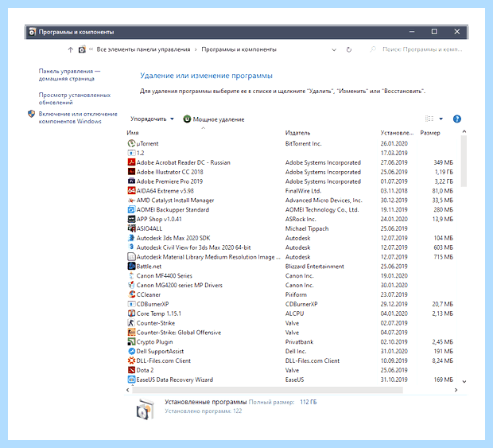Image resolution: width=493 pixels, height=448 pixels.
Task: Click publisher Michael Tippach cell
Action: [307, 228]
